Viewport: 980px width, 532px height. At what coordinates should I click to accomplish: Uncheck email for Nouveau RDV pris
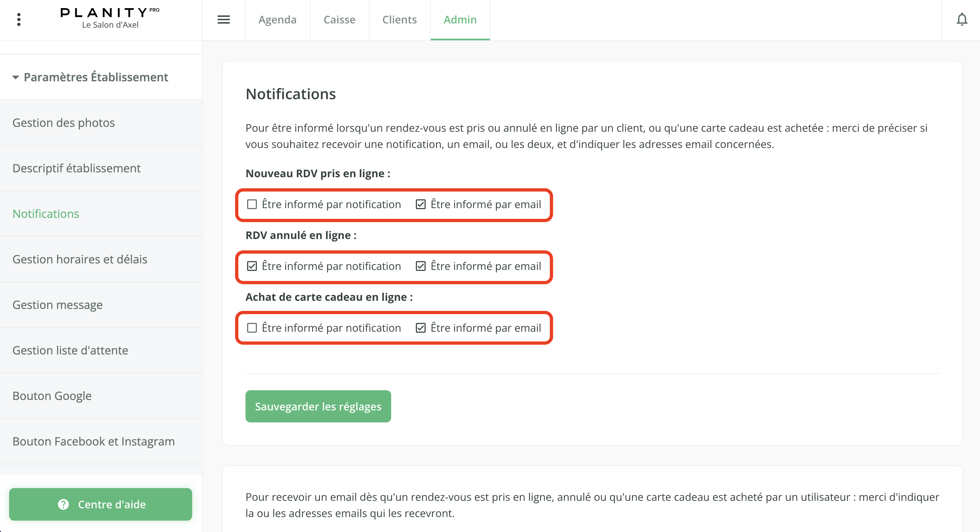[420, 204]
